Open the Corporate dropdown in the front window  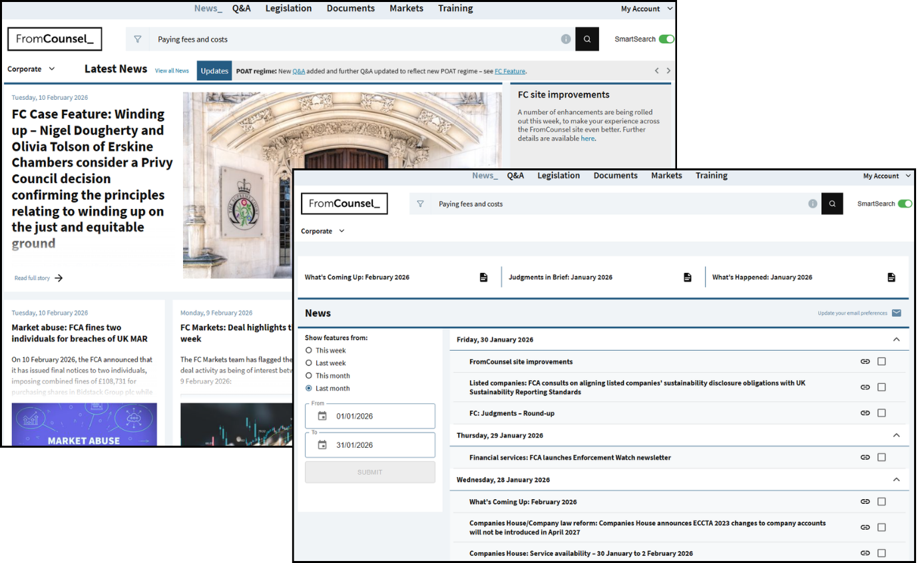[323, 231]
